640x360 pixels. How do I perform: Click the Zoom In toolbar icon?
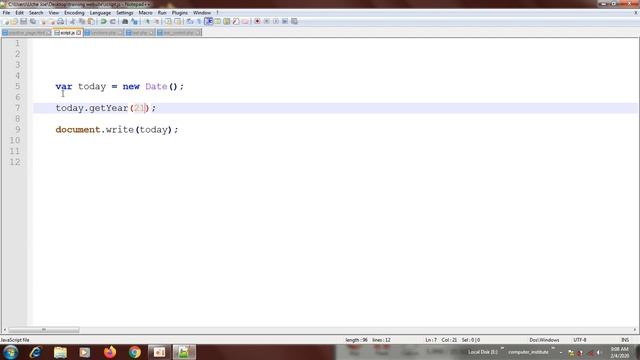(147, 21)
